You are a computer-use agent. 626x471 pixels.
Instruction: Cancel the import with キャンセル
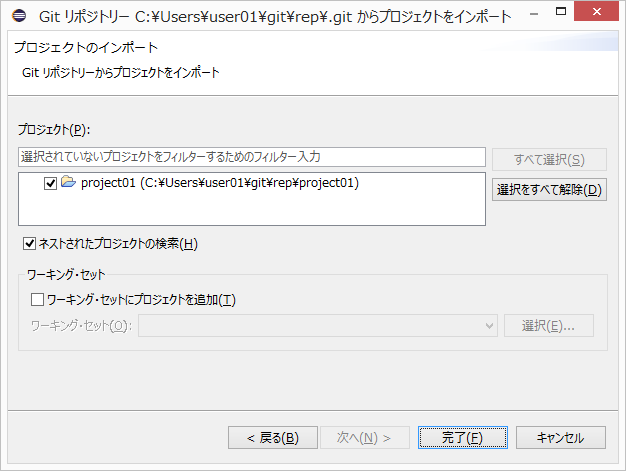point(560,437)
